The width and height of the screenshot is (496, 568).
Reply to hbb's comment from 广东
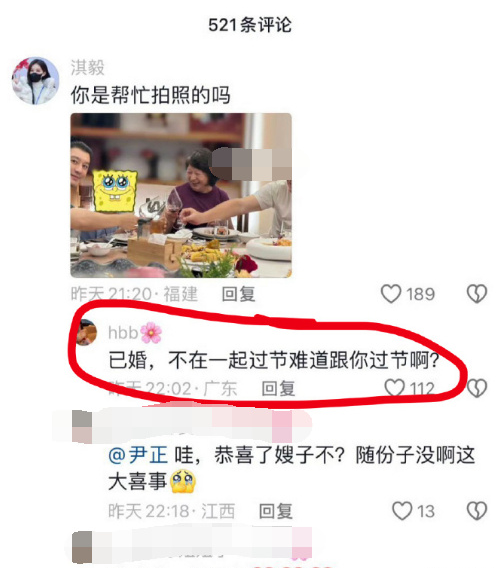click(x=278, y=388)
